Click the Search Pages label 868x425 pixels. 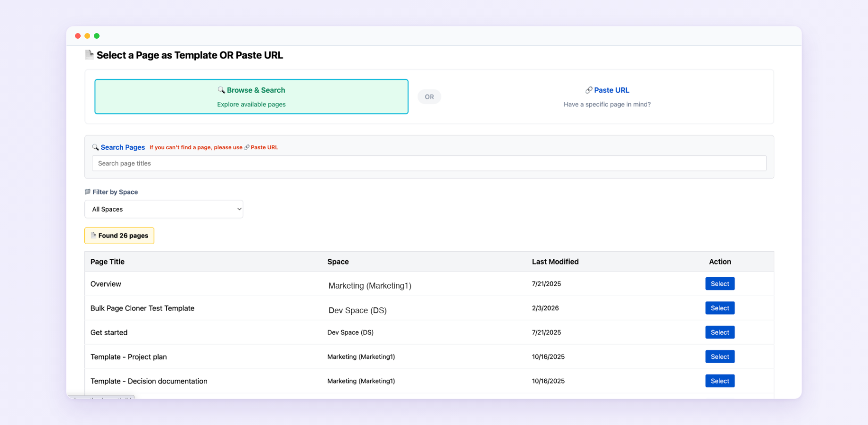(123, 147)
